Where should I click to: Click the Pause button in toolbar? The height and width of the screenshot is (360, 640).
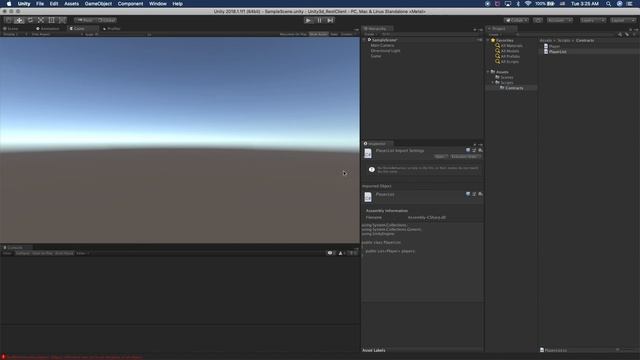(319, 20)
